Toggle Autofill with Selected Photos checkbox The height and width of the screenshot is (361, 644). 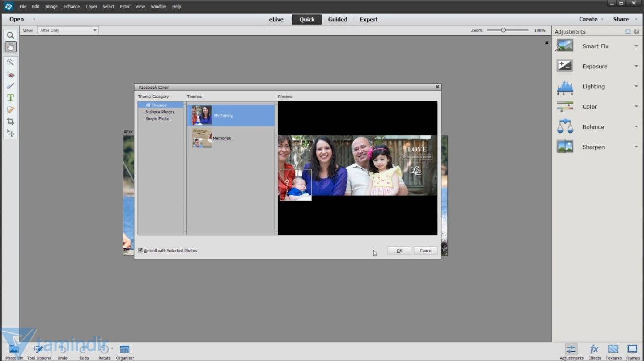pos(140,251)
